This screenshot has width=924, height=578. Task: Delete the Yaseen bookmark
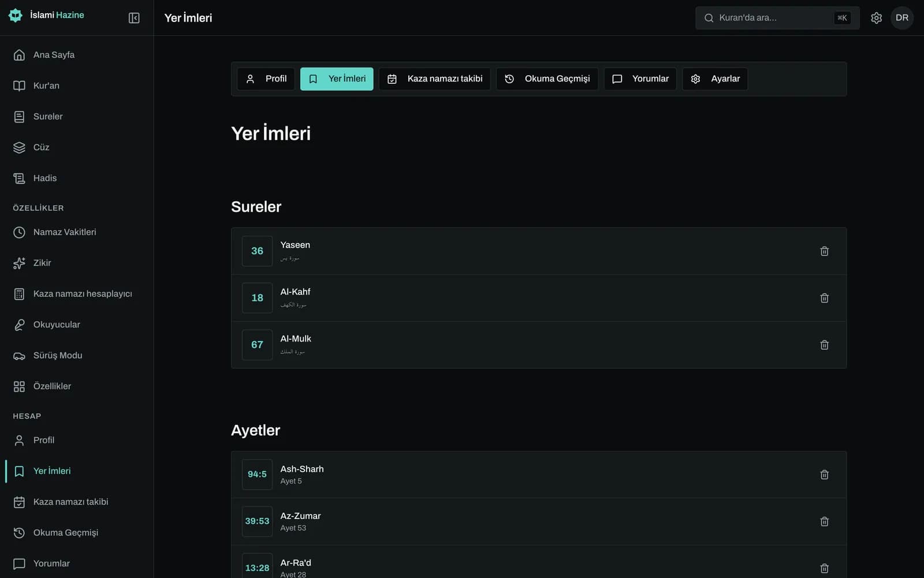tap(824, 251)
